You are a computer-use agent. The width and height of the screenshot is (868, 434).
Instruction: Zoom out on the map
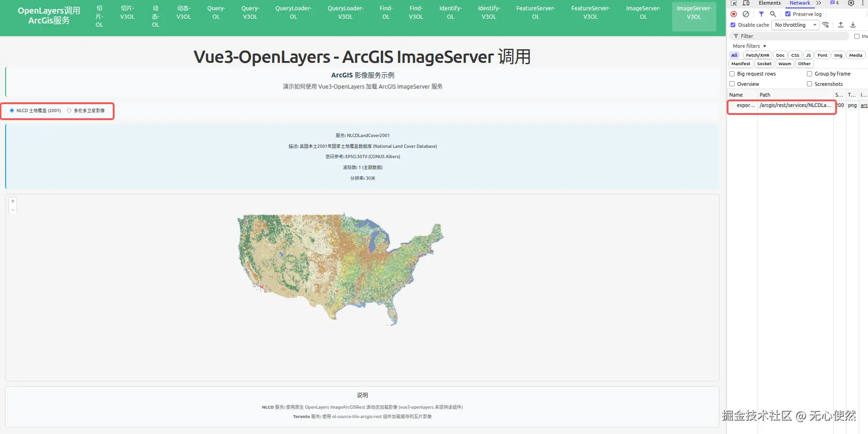(x=13, y=209)
